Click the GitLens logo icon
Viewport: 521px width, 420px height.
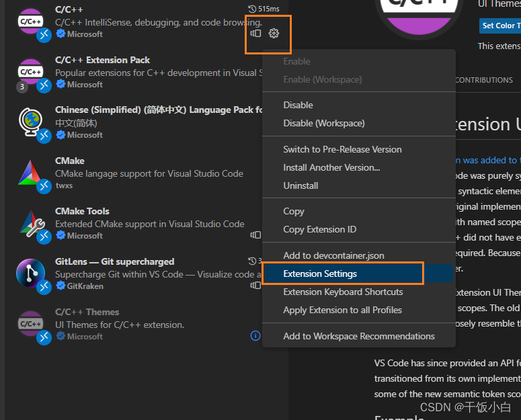(x=30, y=273)
